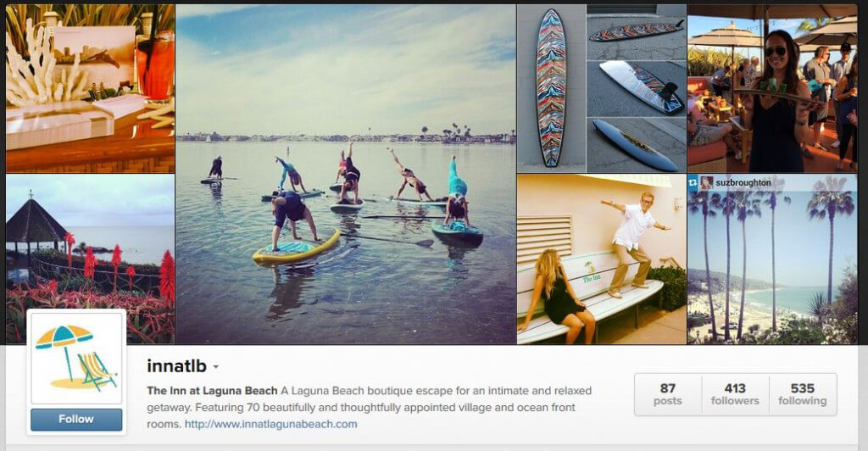Open the man surfing on bench photo
Viewport: 868px width, 451px height.
click(x=602, y=259)
